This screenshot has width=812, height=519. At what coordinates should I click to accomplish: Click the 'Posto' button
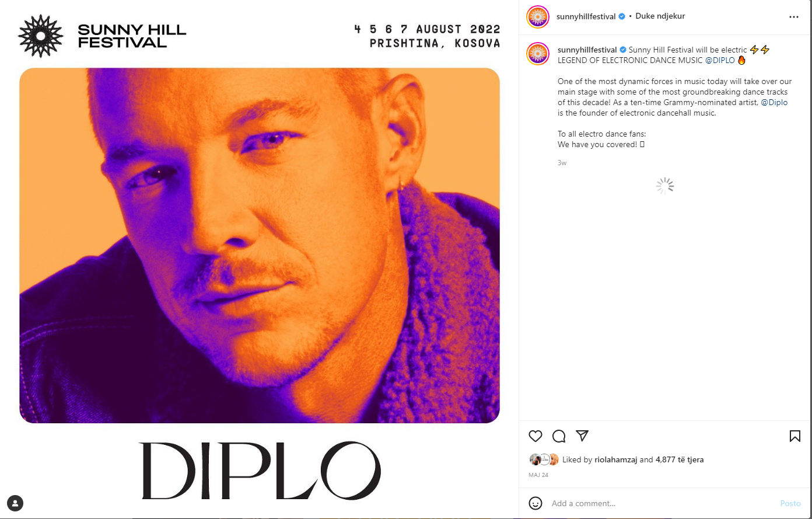tap(790, 503)
